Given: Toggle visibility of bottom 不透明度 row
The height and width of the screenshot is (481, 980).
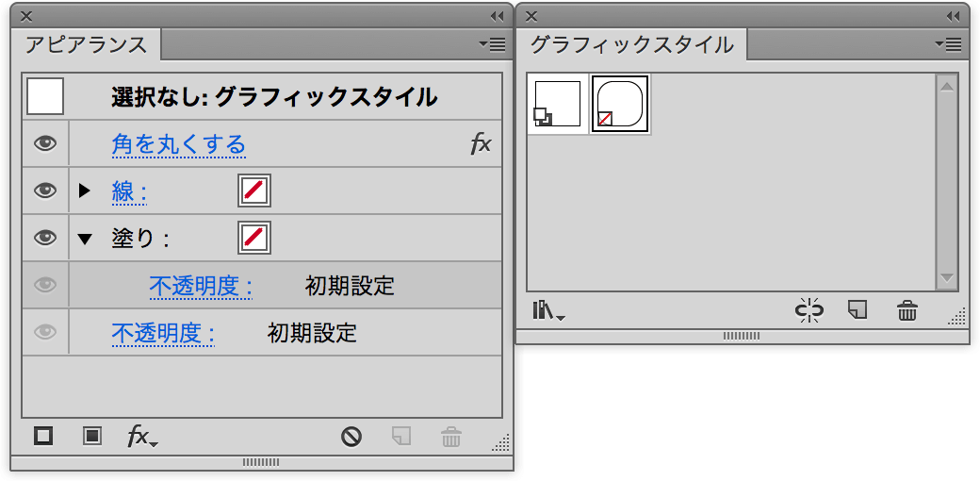Looking at the screenshot, I should click(45, 331).
